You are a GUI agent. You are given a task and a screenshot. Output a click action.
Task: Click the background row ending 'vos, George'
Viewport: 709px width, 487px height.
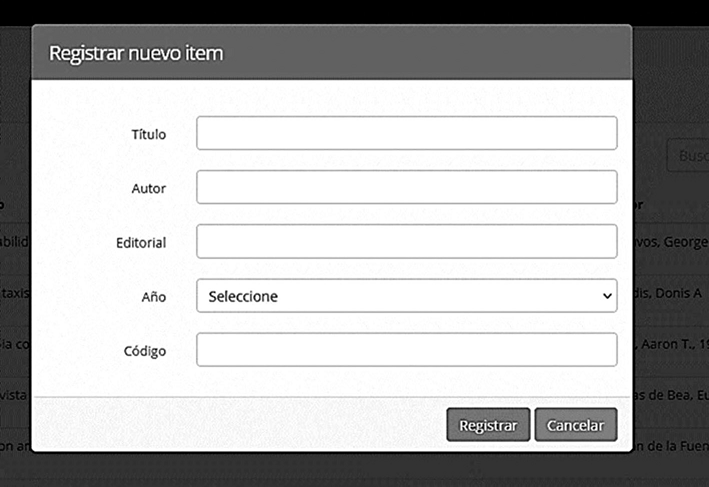click(x=670, y=241)
